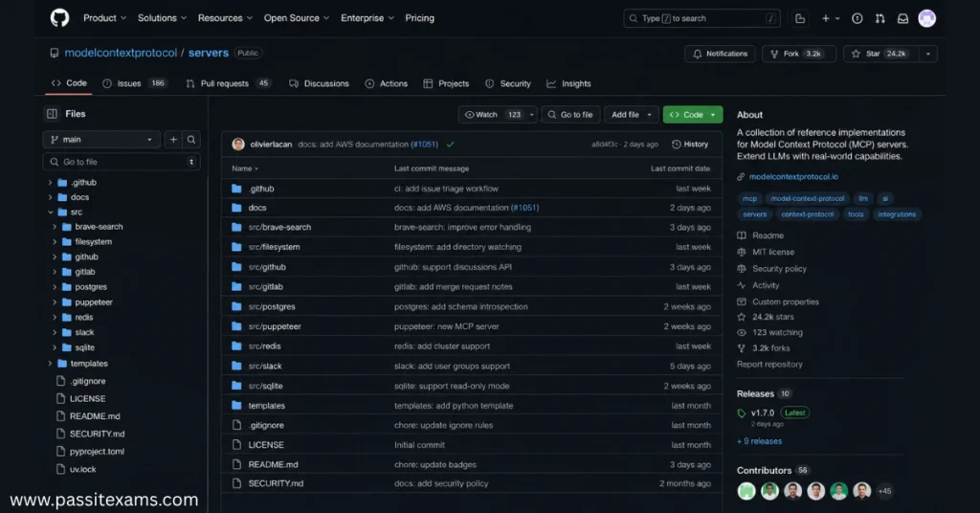
Task: Collapse the src folder in sidebar tree
Action: pyautogui.click(x=50, y=212)
